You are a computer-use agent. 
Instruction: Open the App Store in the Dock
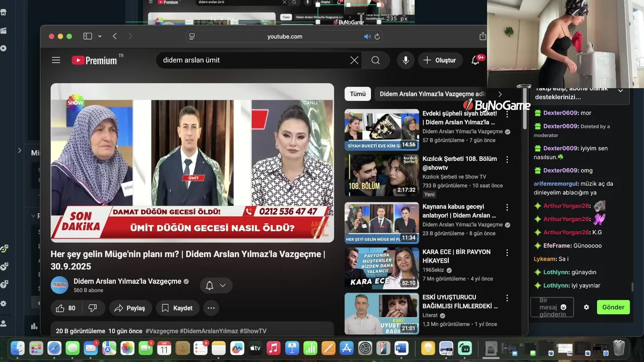(346, 348)
